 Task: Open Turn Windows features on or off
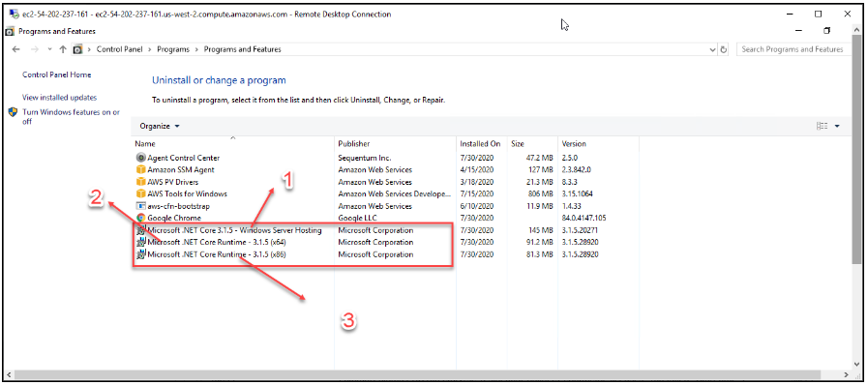click(x=71, y=117)
